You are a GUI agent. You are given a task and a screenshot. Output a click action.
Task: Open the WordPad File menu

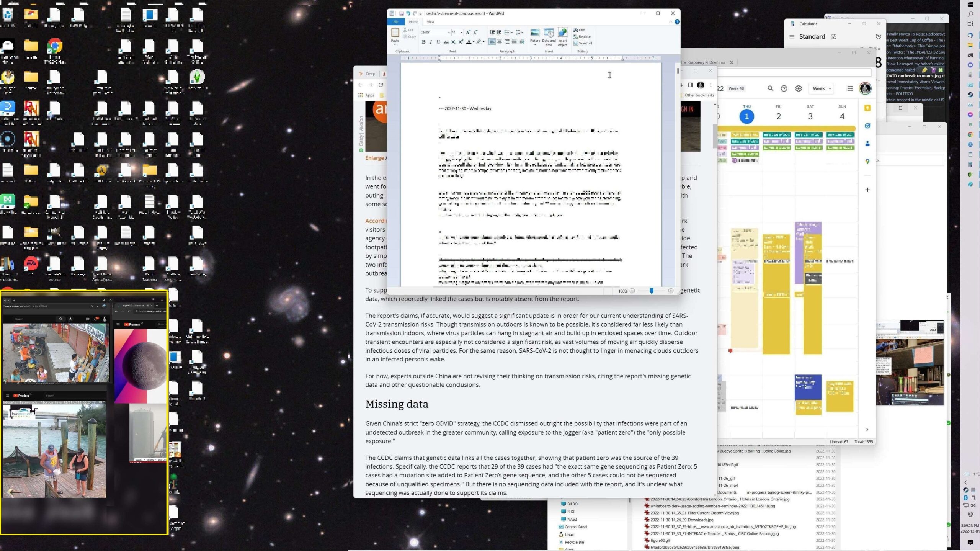[395, 22]
